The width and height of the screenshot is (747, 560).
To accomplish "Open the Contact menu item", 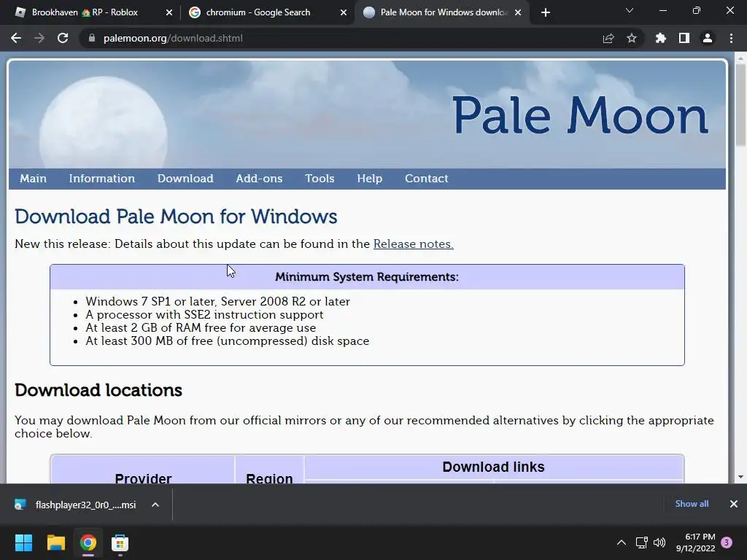I will coord(426,179).
